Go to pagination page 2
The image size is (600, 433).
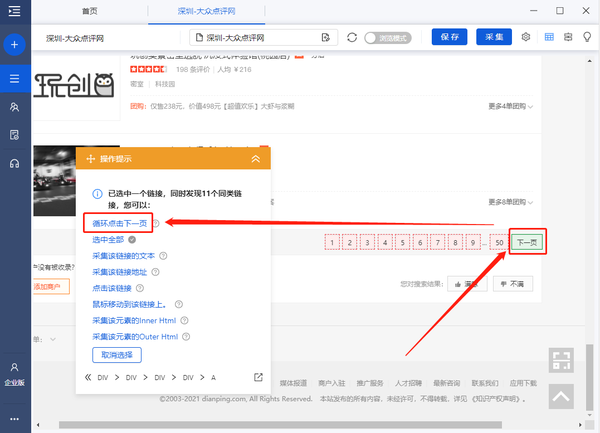click(350, 243)
